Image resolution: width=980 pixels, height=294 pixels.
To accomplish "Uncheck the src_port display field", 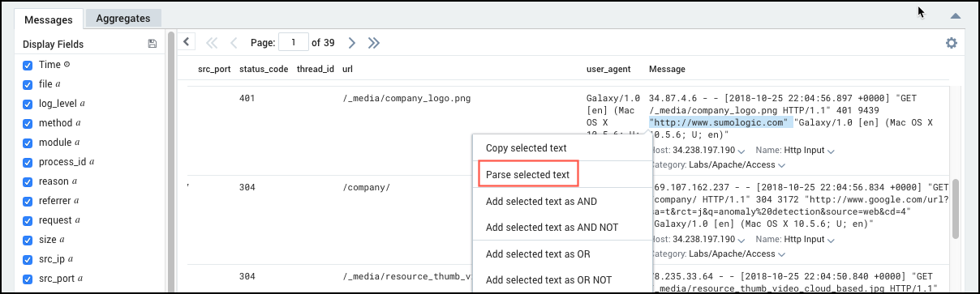I will pyautogui.click(x=28, y=279).
